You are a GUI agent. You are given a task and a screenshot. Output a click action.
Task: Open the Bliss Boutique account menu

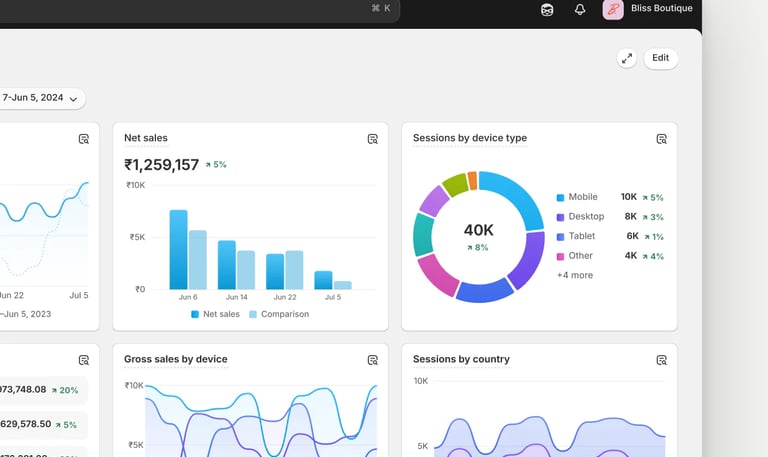pos(648,9)
